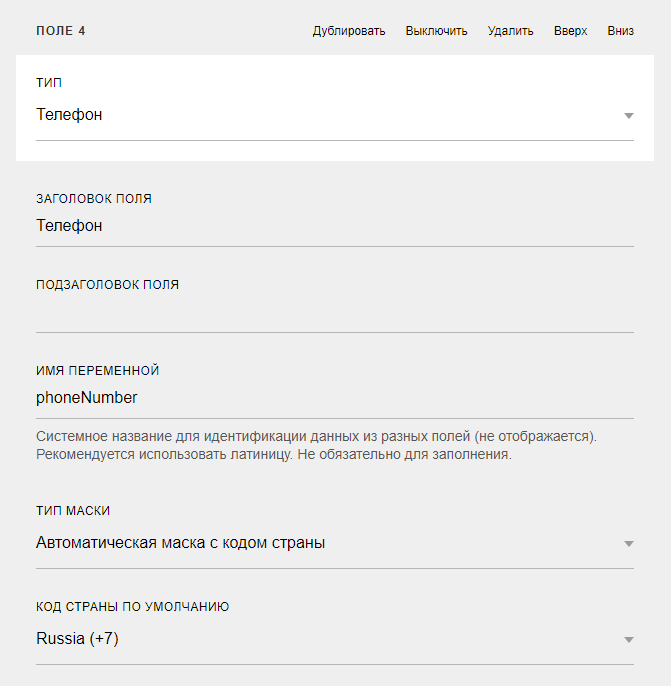The height and width of the screenshot is (686, 671).
Task: Delete field 4 using Удалить
Action: tap(510, 31)
